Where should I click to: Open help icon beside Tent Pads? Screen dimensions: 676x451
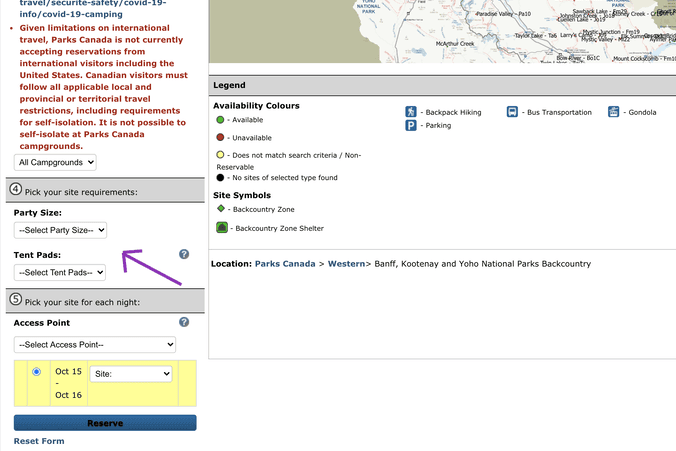point(184,255)
